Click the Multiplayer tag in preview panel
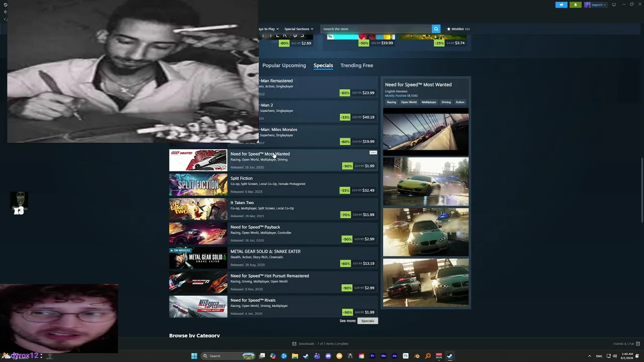 tap(429, 102)
